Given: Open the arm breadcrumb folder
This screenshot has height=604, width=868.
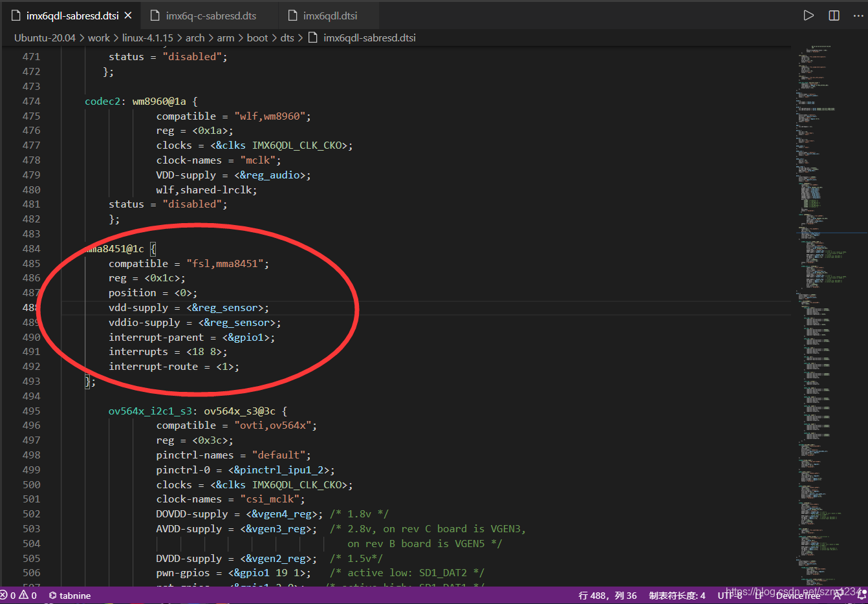Looking at the screenshot, I should [226, 38].
